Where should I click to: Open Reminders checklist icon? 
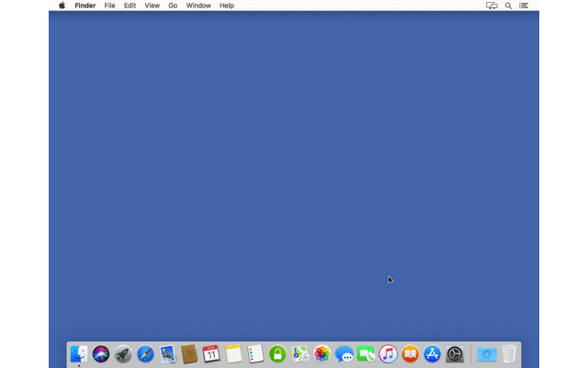point(255,353)
